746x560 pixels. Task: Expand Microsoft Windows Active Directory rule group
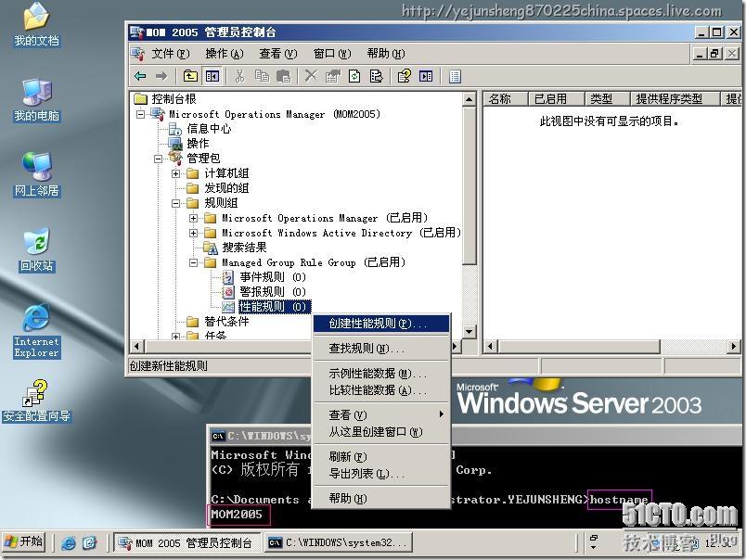[x=193, y=233]
